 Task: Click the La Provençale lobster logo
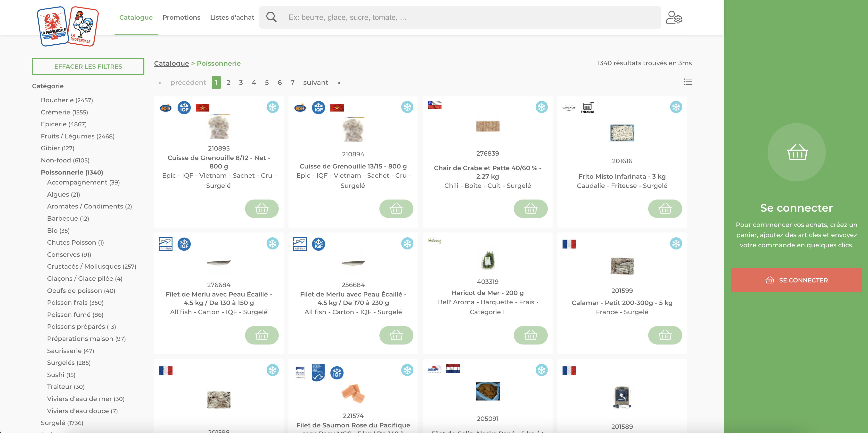pyautogui.click(x=53, y=26)
